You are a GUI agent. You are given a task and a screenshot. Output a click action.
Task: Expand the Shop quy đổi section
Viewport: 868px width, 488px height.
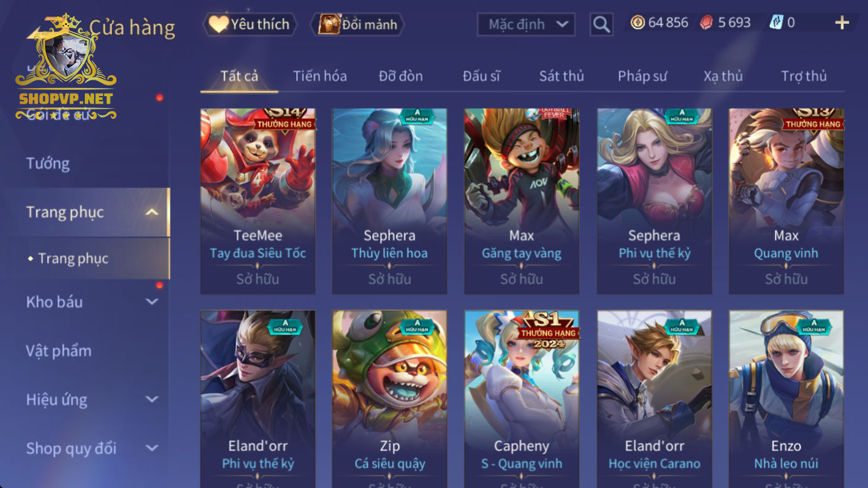[x=152, y=448]
